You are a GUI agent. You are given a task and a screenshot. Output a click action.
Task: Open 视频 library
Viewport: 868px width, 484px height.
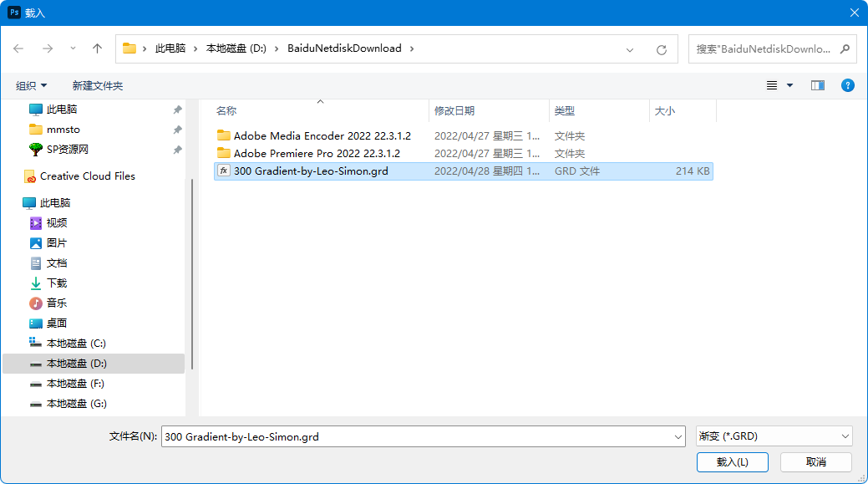pyautogui.click(x=57, y=222)
